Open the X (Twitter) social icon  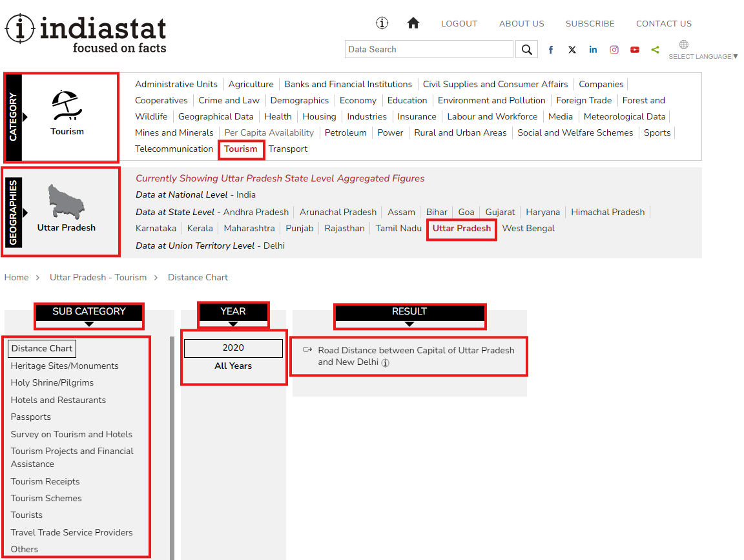[572, 50]
